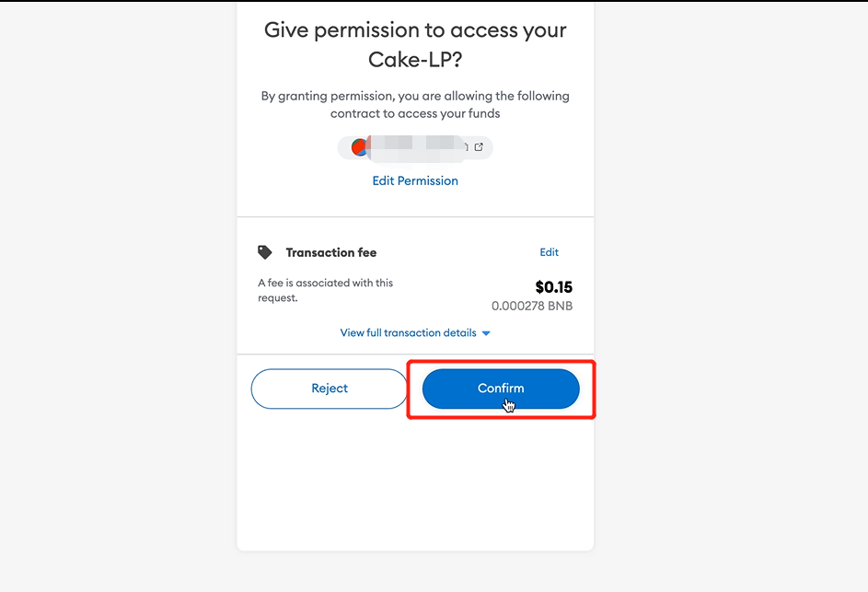Expand View full transaction details
Viewport: 868px width, 592px height.
(415, 332)
